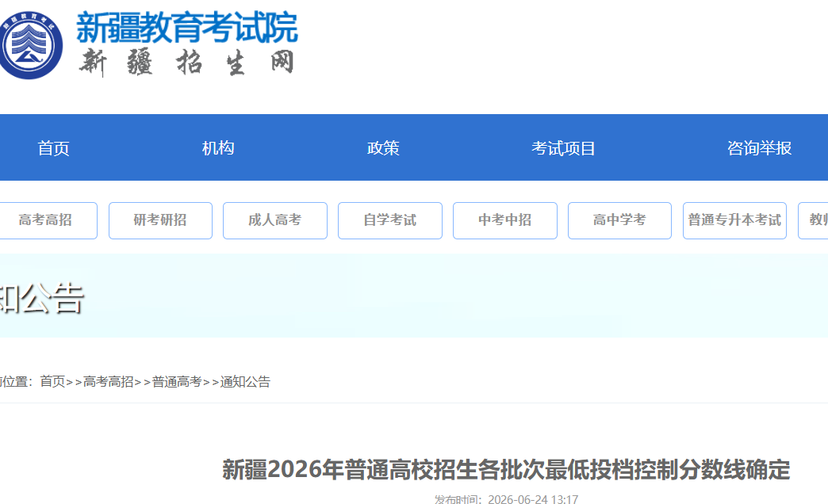Open the 普通高考 breadcrumb link
The width and height of the screenshot is (828, 504).
pyautogui.click(x=177, y=381)
